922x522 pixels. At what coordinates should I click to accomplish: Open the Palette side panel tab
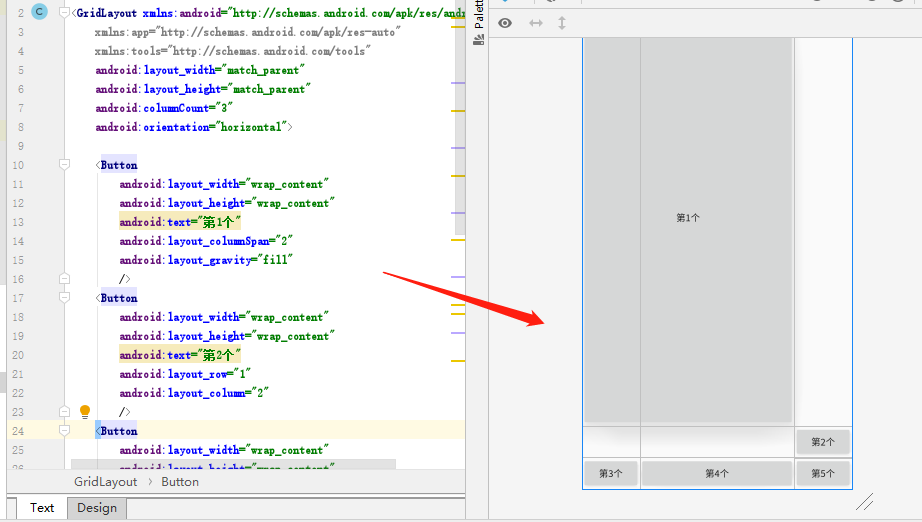click(x=479, y=22)
